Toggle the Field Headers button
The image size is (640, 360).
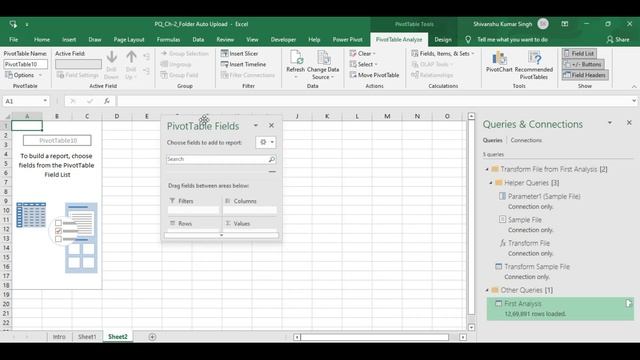[584, 75]
